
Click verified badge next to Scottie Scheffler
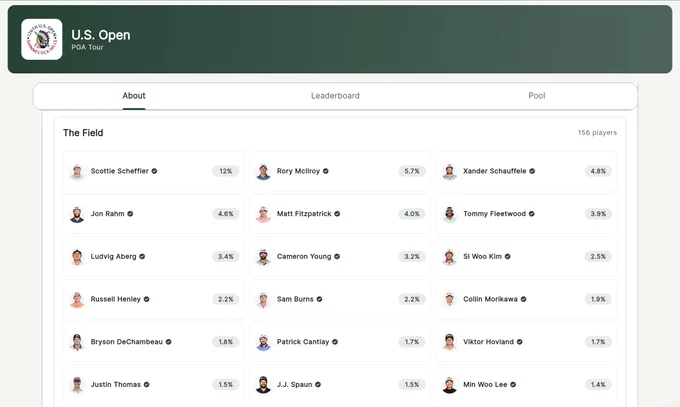154,171
